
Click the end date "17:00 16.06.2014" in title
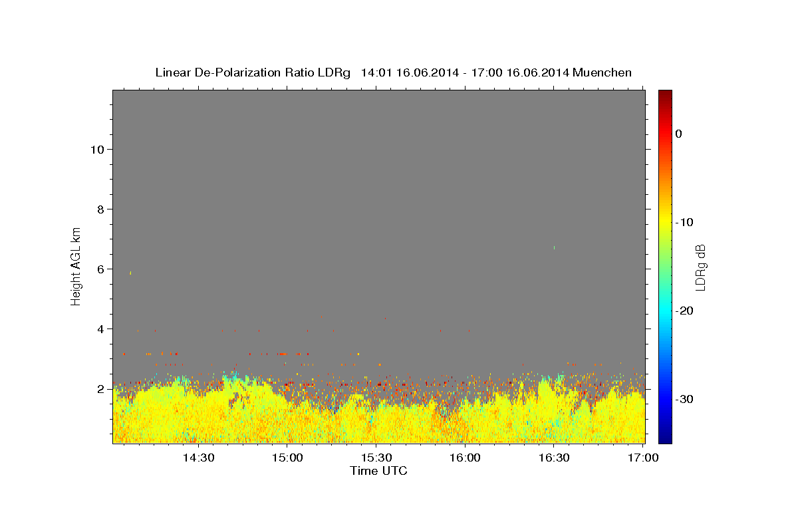tap(520, 72)
